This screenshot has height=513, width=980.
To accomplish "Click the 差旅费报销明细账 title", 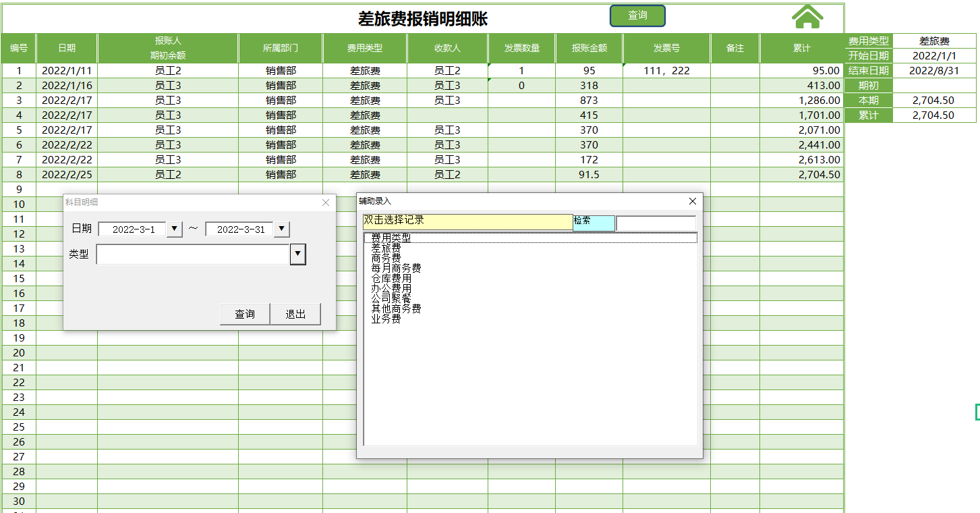I will tap(423, 19).
